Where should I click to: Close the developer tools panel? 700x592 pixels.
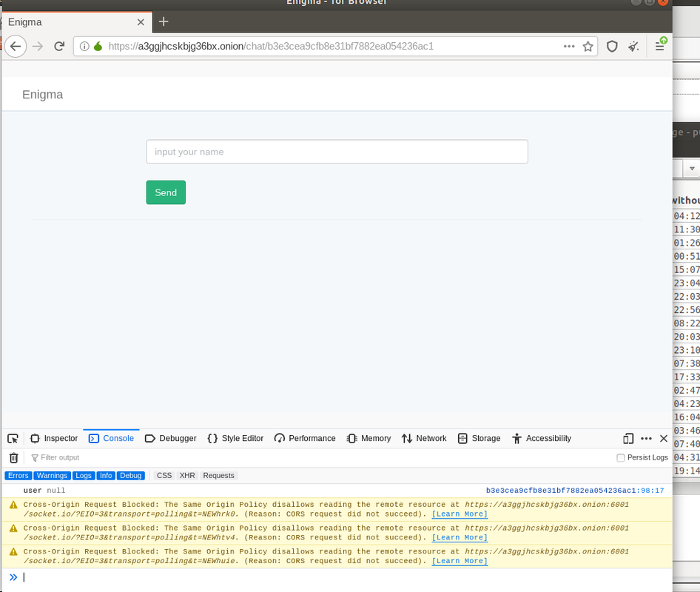(x=664, y=439)
